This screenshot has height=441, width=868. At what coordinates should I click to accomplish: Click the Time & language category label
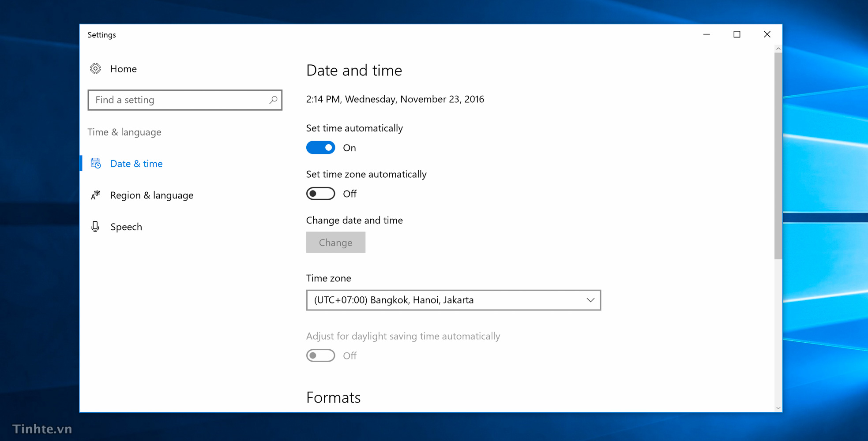(124, 132)
